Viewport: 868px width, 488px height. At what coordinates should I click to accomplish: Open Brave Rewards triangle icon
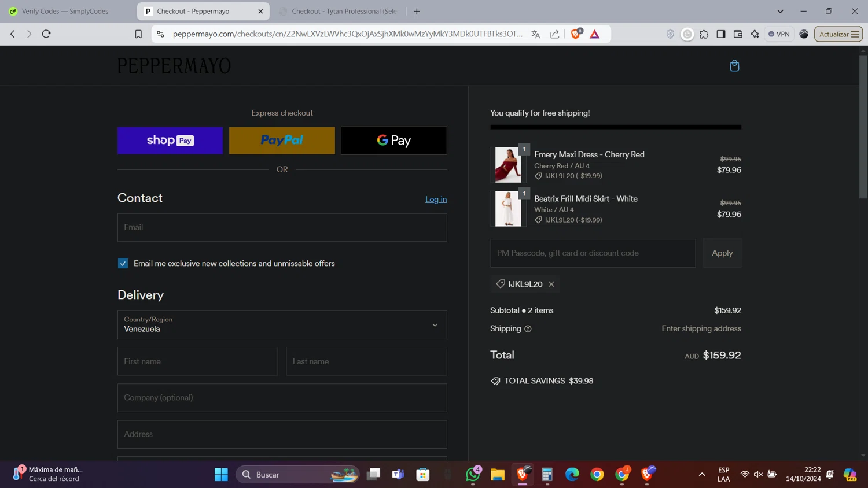[x=595, y=34]
